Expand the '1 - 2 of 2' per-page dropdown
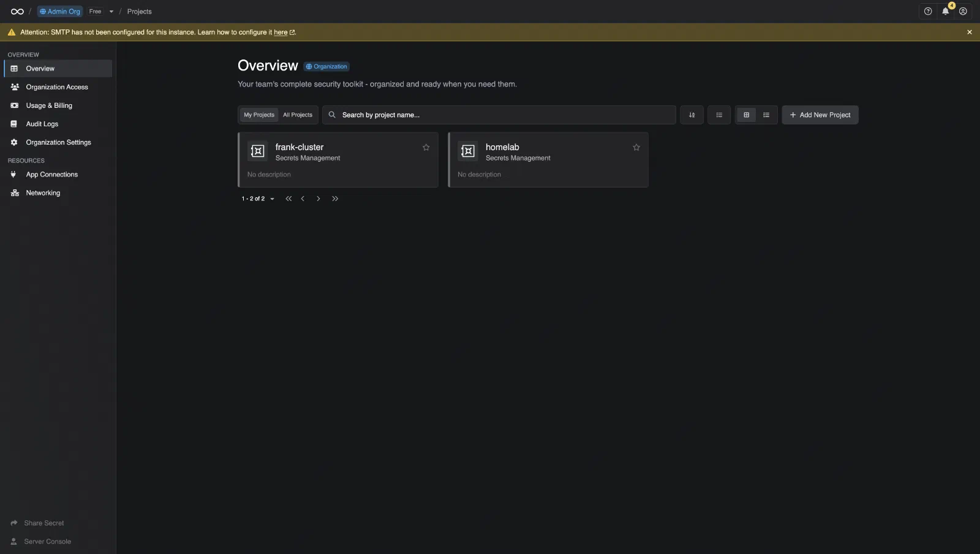Image resolution: width=980 pixels, height=554 pixels. pyautogui.click(x=272, y=199)
